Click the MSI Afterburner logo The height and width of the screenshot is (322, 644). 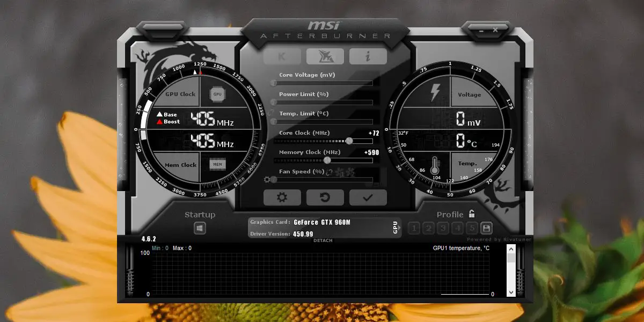click(x=325, y=30)
